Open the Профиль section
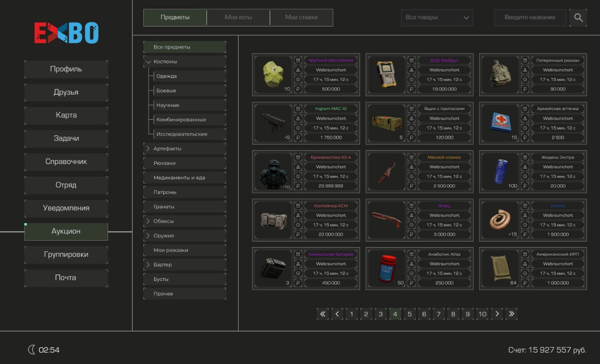 tap(66, 69)
